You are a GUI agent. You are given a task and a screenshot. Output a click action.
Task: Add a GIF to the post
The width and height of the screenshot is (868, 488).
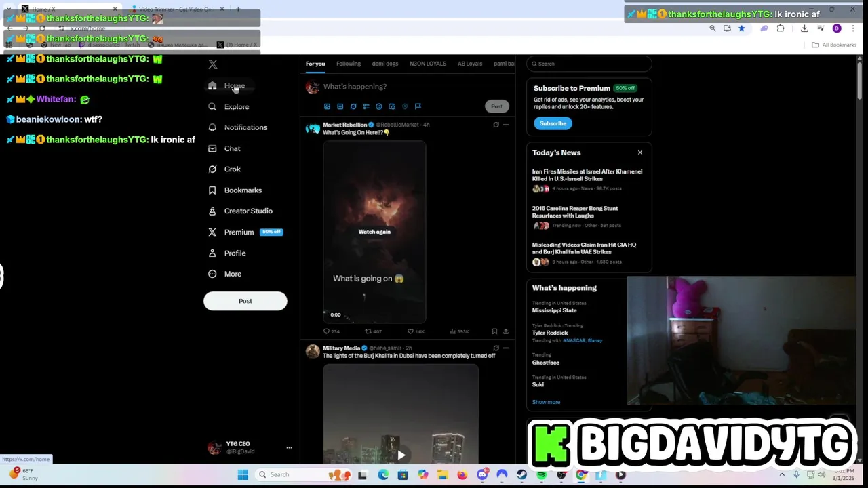[x=340, y=106]
